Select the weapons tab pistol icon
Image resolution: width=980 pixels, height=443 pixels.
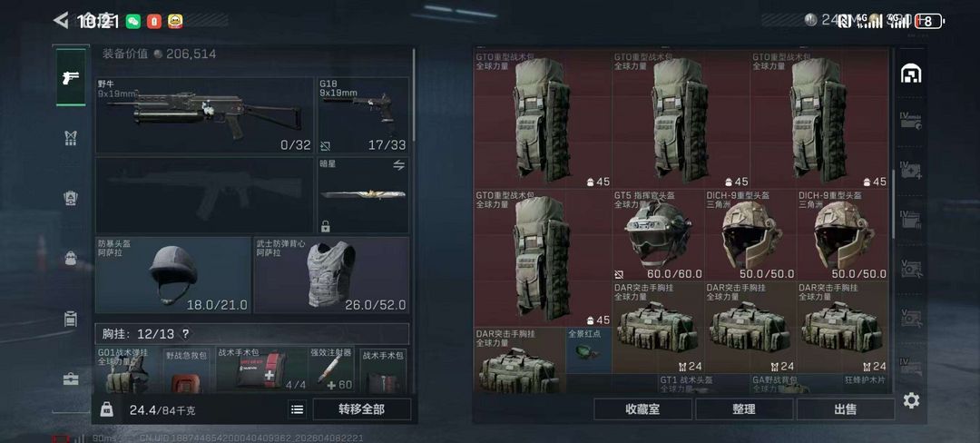tap(71, 77)
